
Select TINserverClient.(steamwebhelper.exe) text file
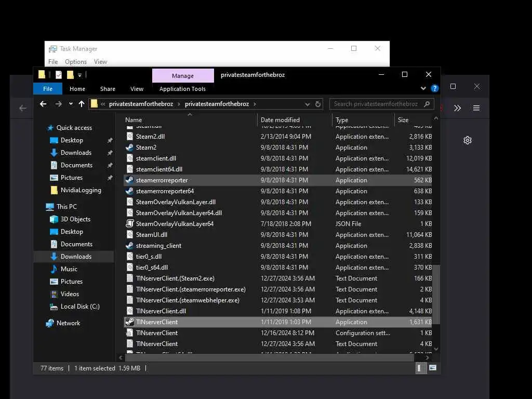click(278, 300)
